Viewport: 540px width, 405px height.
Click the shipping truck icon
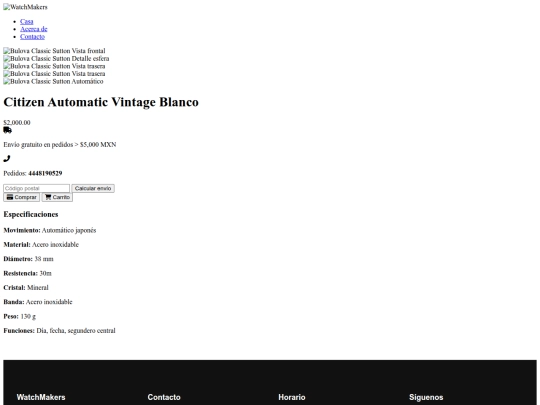8,130
